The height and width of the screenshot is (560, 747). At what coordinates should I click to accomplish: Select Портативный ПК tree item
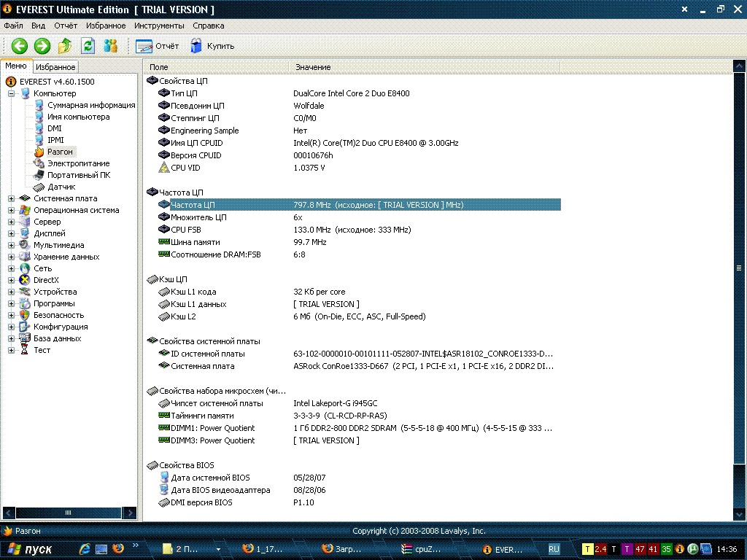point(79,175)
